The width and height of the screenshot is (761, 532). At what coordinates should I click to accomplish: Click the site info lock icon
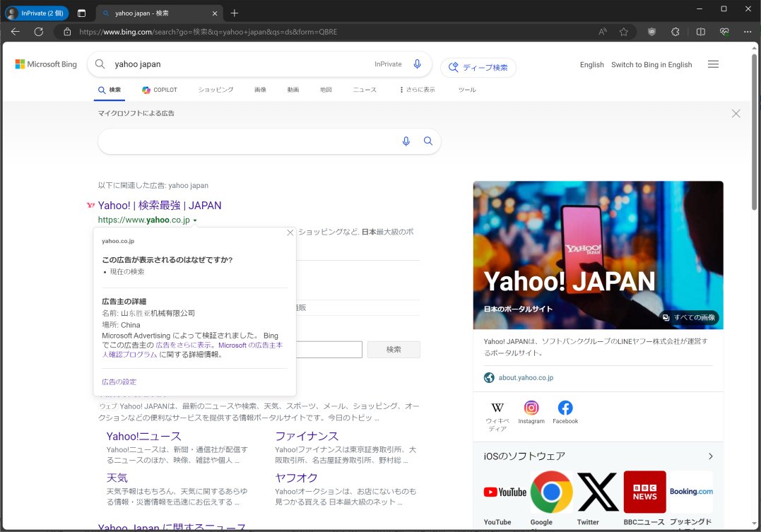click(x=67, y=32)
